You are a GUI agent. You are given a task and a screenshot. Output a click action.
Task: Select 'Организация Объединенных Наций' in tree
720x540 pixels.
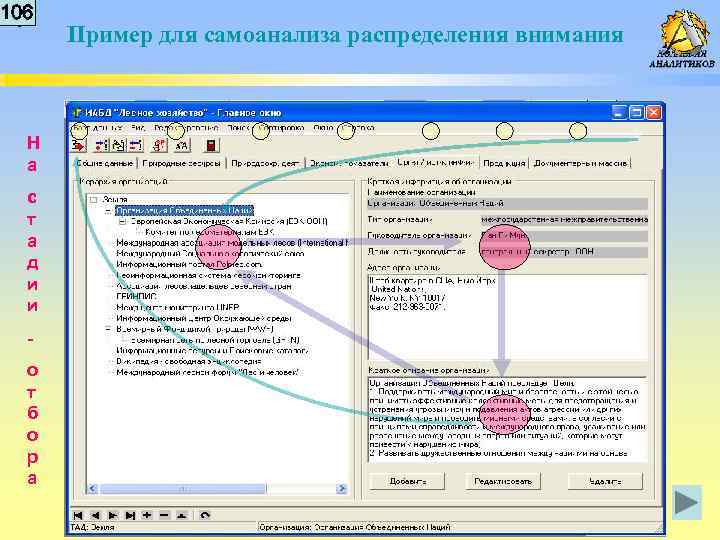click(184, 211)
